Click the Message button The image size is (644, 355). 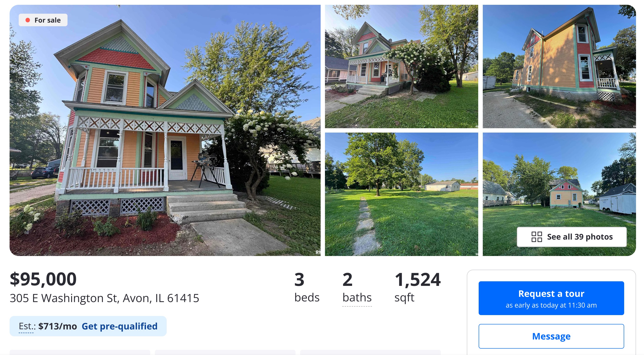551,336
